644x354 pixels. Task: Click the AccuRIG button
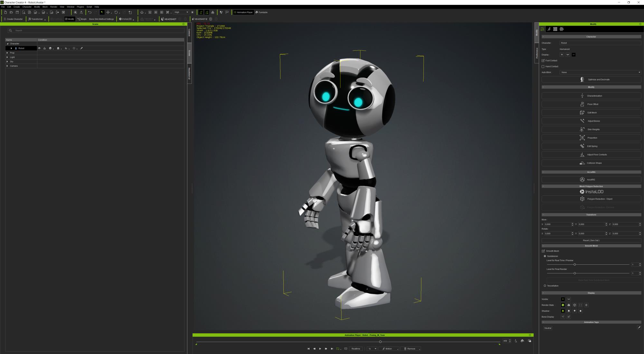tap(591, 180)
